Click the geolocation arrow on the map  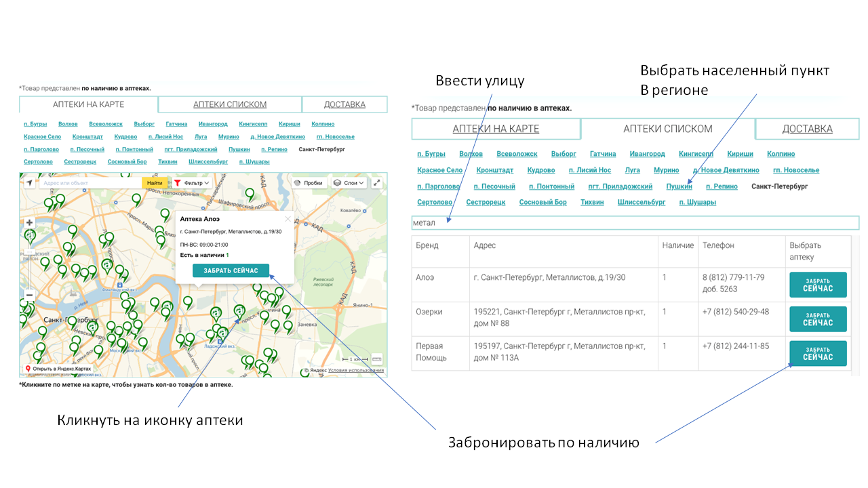coord(30,183)
